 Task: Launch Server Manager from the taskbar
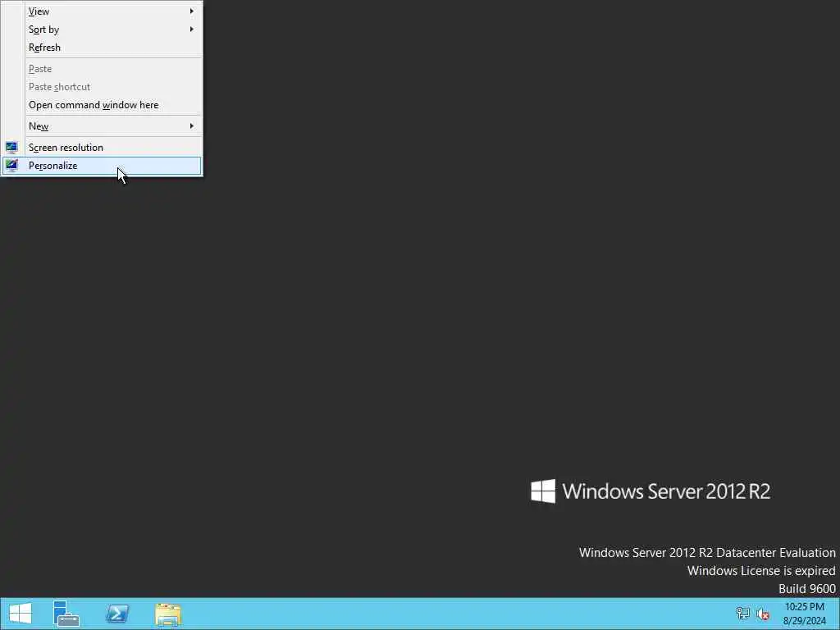(66, 614)
